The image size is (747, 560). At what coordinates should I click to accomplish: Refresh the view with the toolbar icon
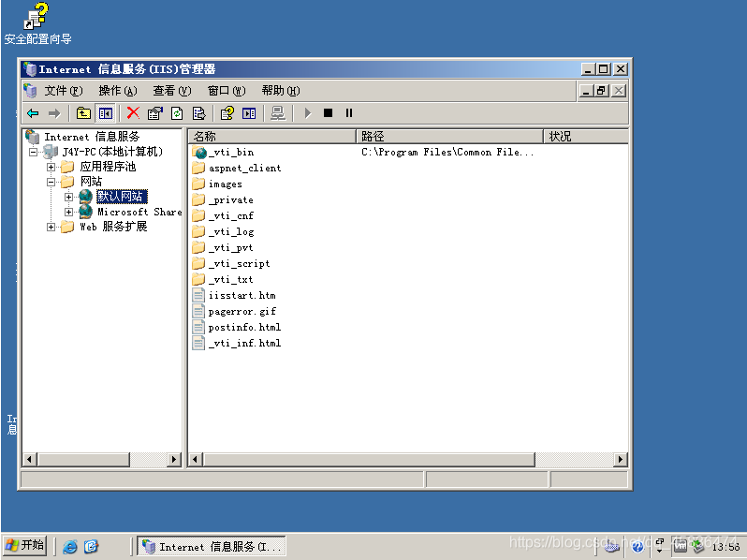tap(177, 113)
